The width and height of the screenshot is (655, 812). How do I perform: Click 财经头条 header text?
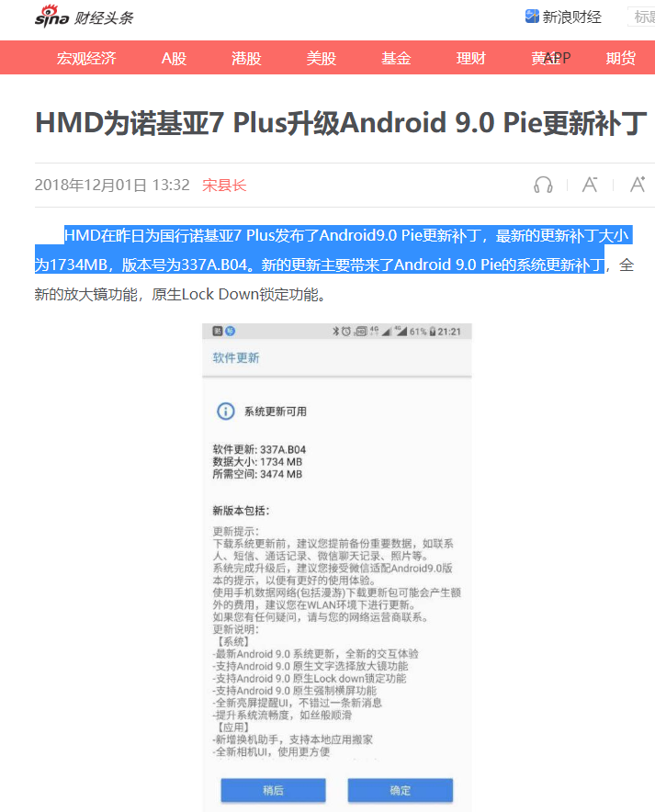pos(104,18)
